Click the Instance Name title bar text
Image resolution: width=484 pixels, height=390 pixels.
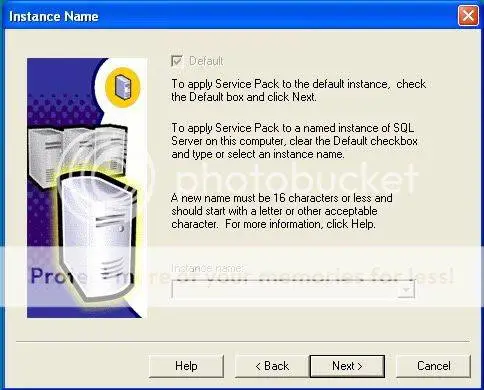54,16
